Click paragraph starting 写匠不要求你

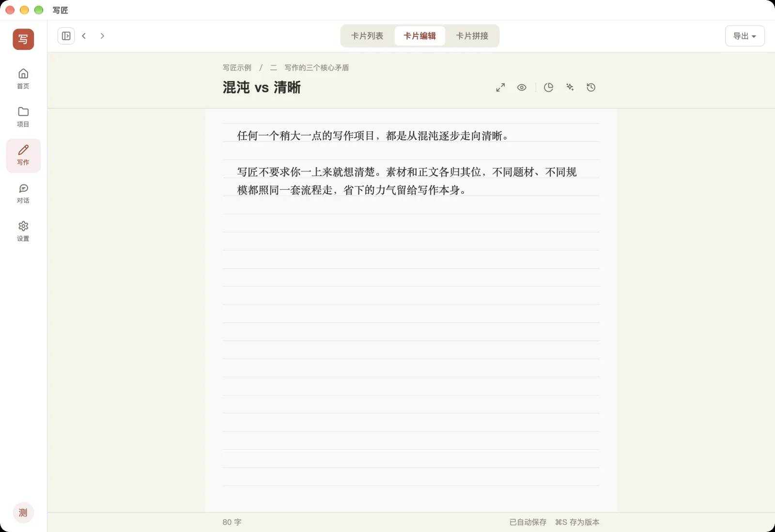(407, 181)
